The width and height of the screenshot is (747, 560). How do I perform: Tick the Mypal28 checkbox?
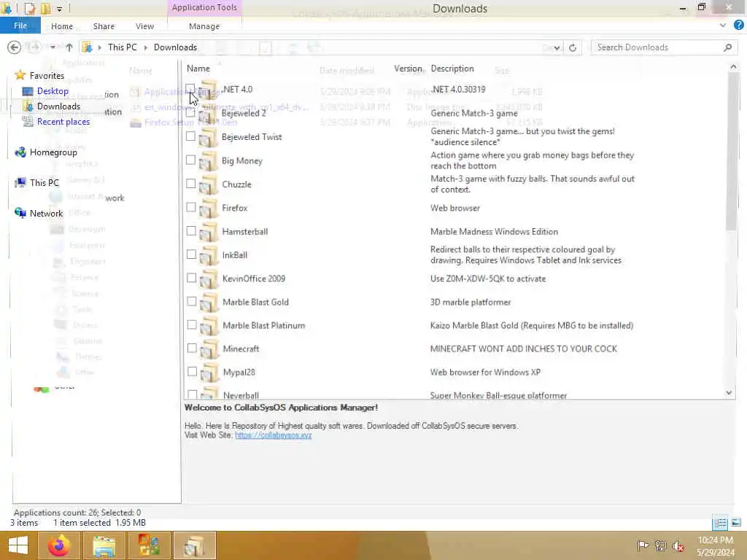pyautogui.click(x=192, y=371)
